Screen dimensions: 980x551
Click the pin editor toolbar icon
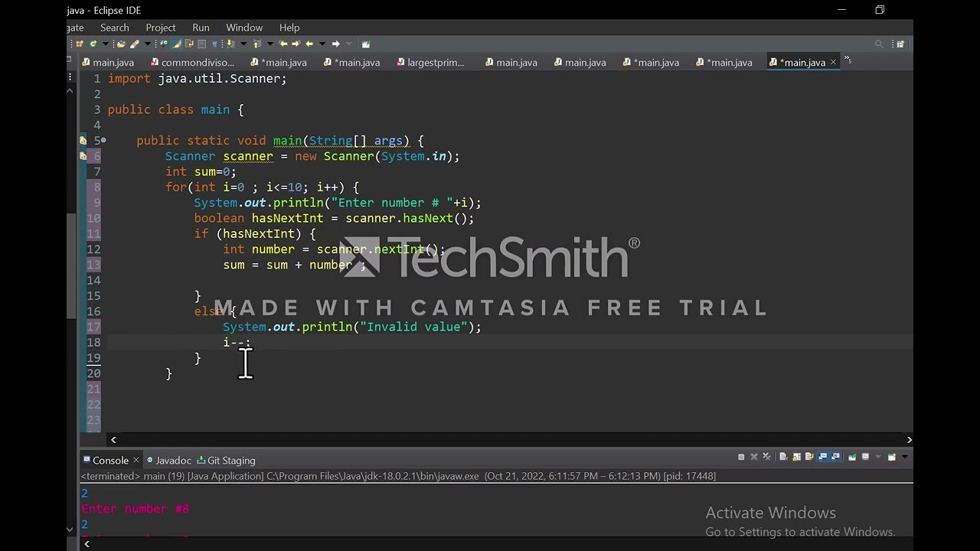366,44
